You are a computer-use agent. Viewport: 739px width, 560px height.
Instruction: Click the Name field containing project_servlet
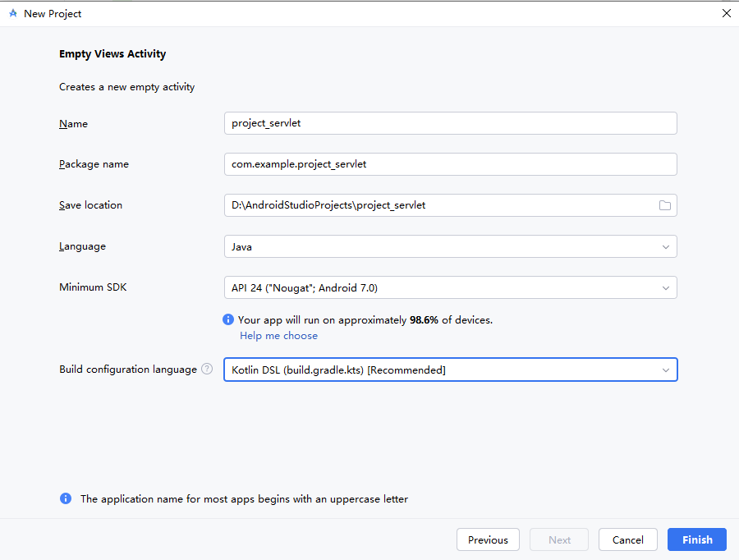pyautogui.click(x=451, y=123)
